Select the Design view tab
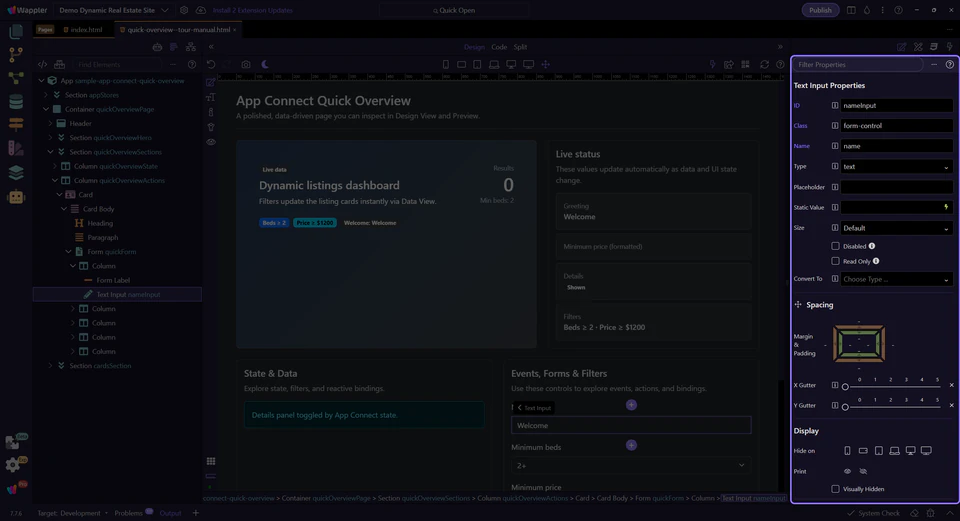960x521 pixels. pyautogui.click(x=474, y=47)
